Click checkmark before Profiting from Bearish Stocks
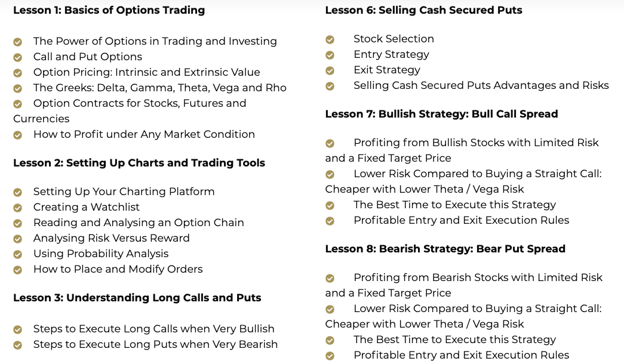Screen dimensions: 624x364 coord(330,279)
